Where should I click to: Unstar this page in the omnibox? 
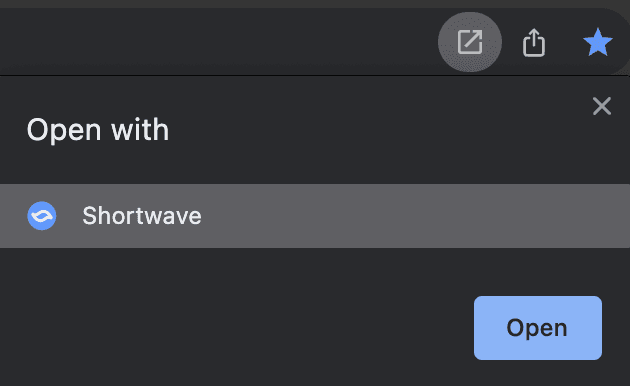click(598, 42)
